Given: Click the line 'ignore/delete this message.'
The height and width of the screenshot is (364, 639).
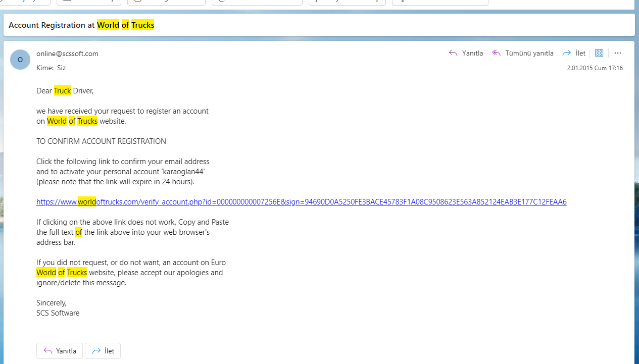Looking at the screenshot, I should (81, 283).
